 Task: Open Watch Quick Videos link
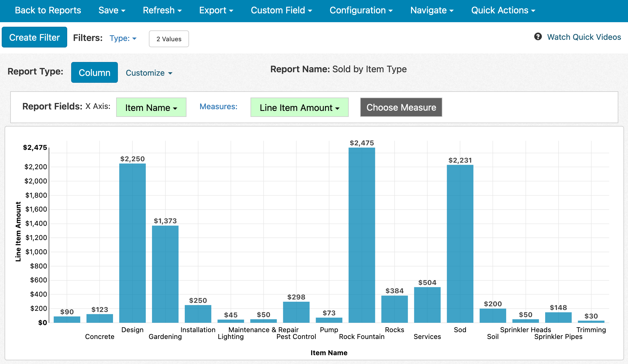click(584, 37)
